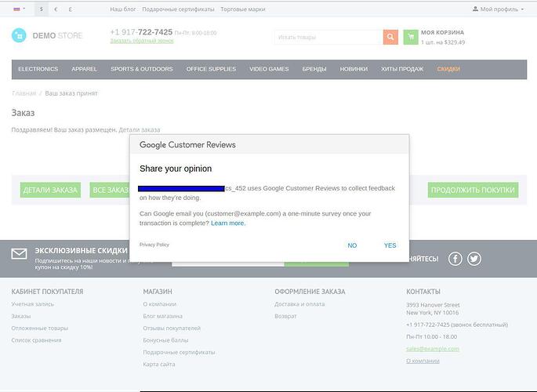This screenshot has width=537, height=392.
Task: Open Список сравнения footer link
Action: pos(36,340)
